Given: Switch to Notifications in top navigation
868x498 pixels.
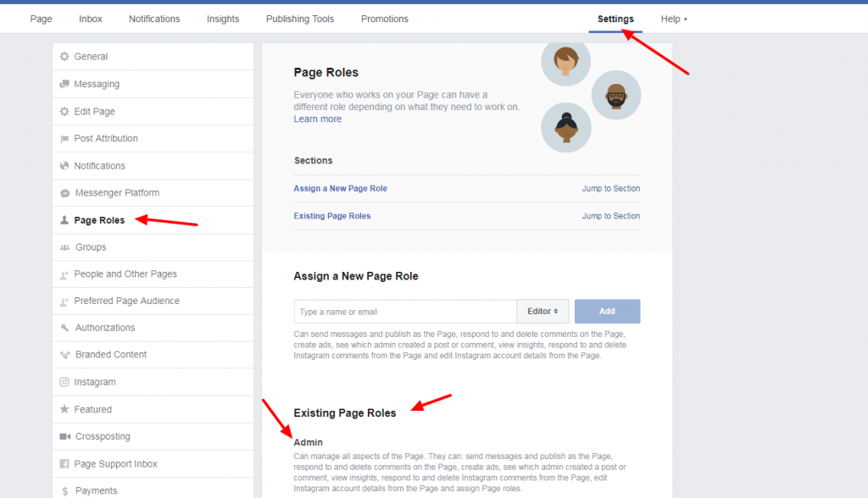Looking at the screenshot, I should [154, 19].
